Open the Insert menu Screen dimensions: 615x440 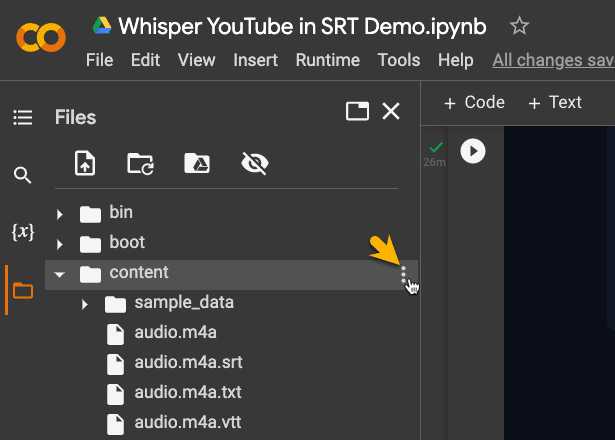click(x=255, y=60)
